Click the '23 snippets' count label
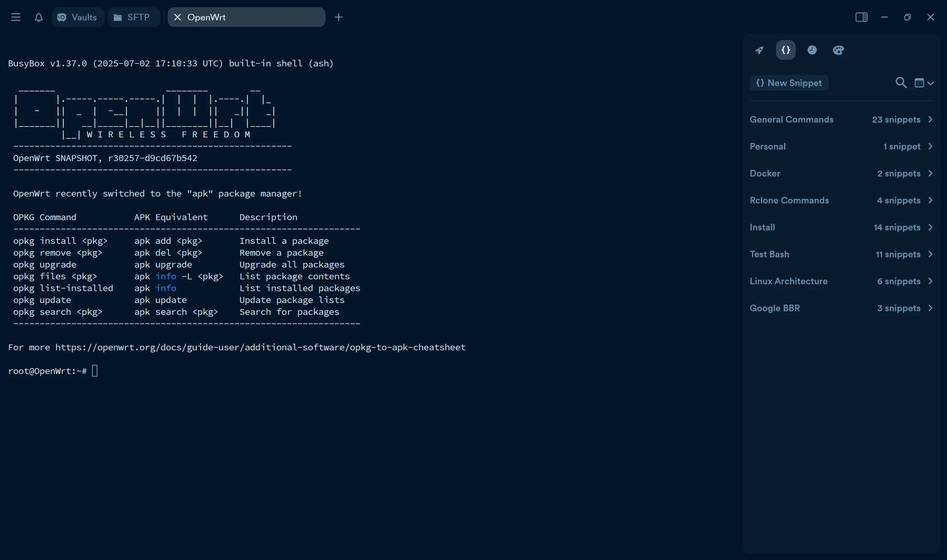 tap(896, 120)
